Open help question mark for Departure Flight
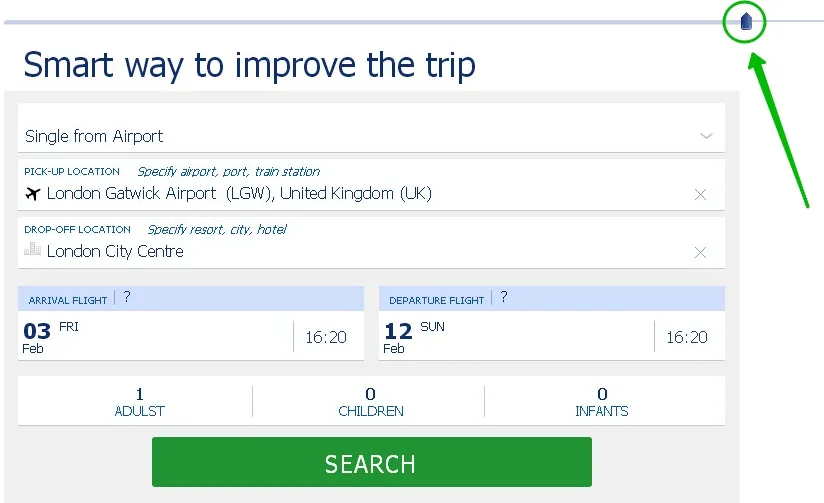824x503 pixels. (x=504, y=297)
